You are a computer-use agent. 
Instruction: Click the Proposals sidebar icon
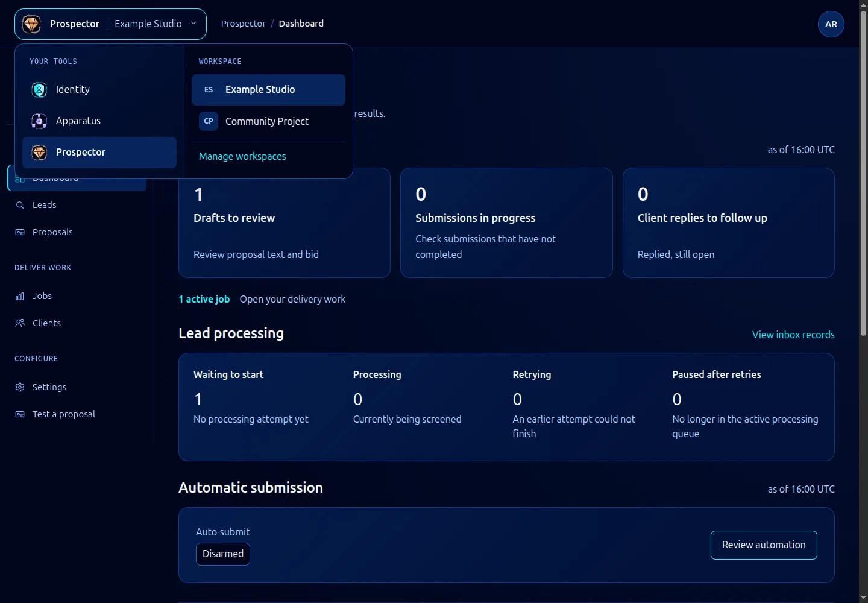[x=20, y=232]
